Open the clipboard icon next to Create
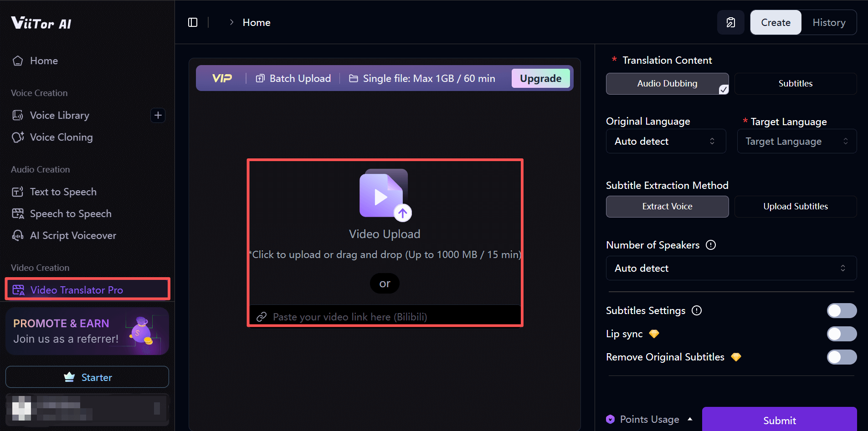The width and height of the screenshot is (868, 431). (730, 22)
